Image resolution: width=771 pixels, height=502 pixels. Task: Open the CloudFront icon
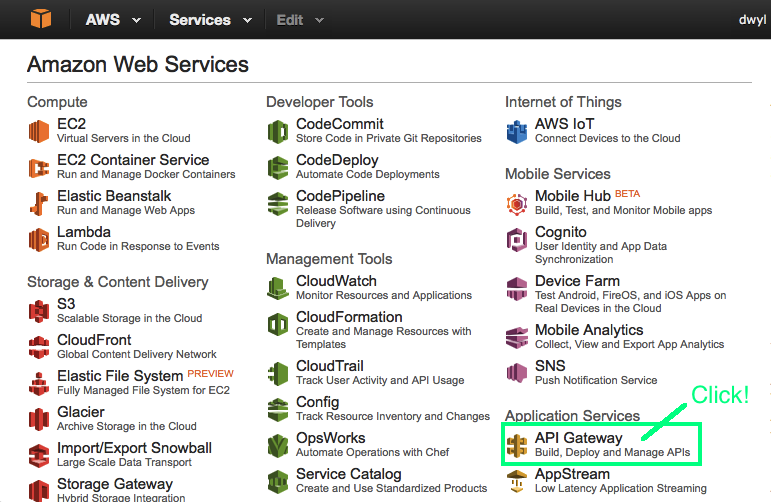[x=39, y=347]
